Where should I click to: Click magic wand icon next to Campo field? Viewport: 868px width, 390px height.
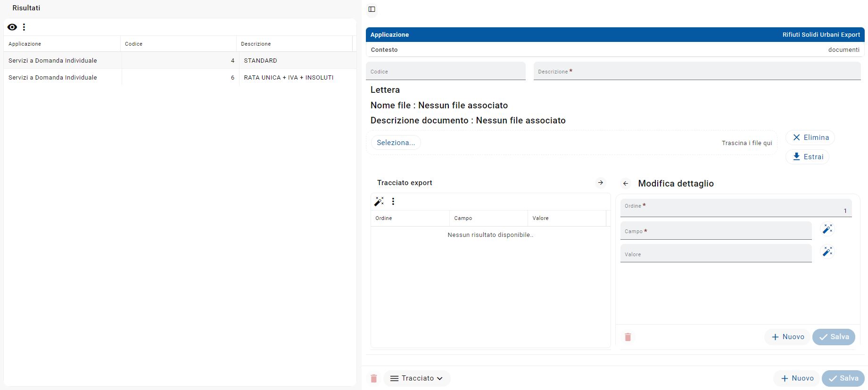pyautogui.click(x=827, y=229)
